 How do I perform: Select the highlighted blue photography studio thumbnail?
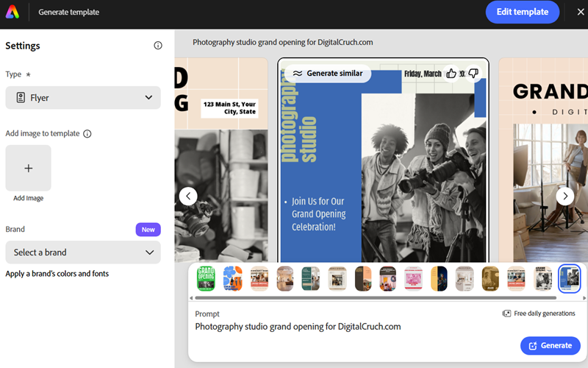point(569,278)
